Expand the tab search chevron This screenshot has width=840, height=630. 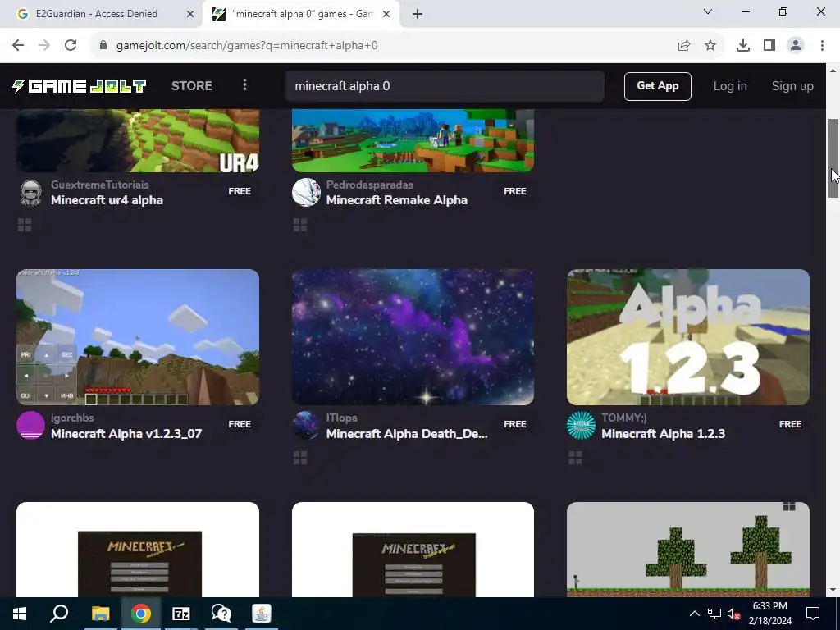click(708, 11)
